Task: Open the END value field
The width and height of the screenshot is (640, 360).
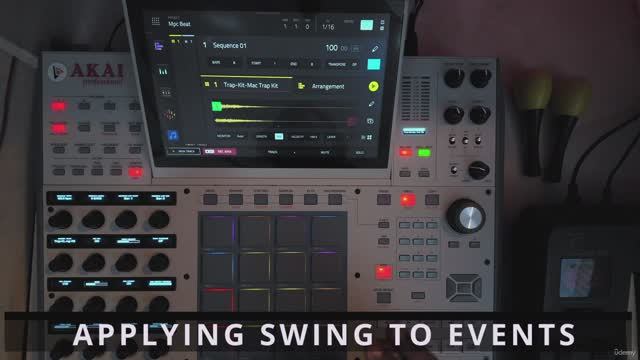Action: [x=302, y=64]
